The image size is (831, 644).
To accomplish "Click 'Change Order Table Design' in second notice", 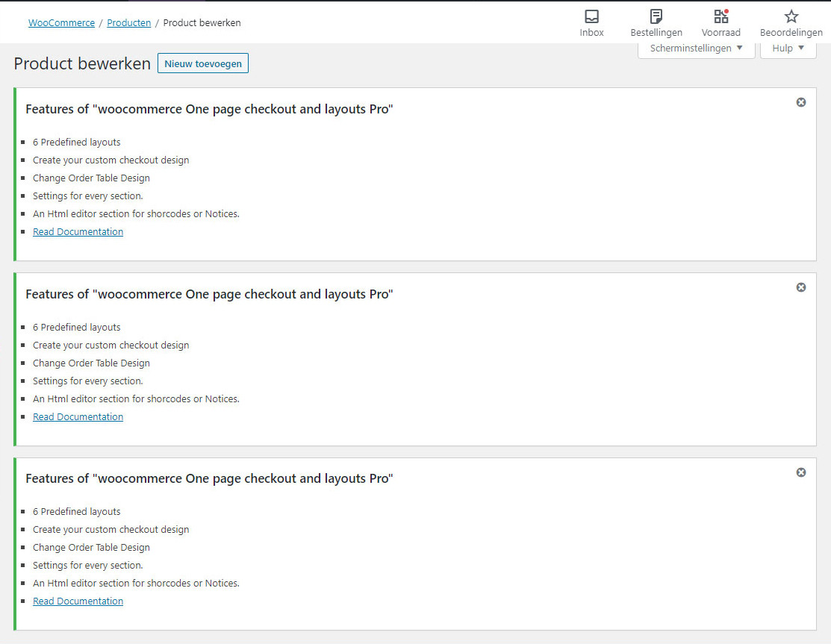I will tap(91, 363).
